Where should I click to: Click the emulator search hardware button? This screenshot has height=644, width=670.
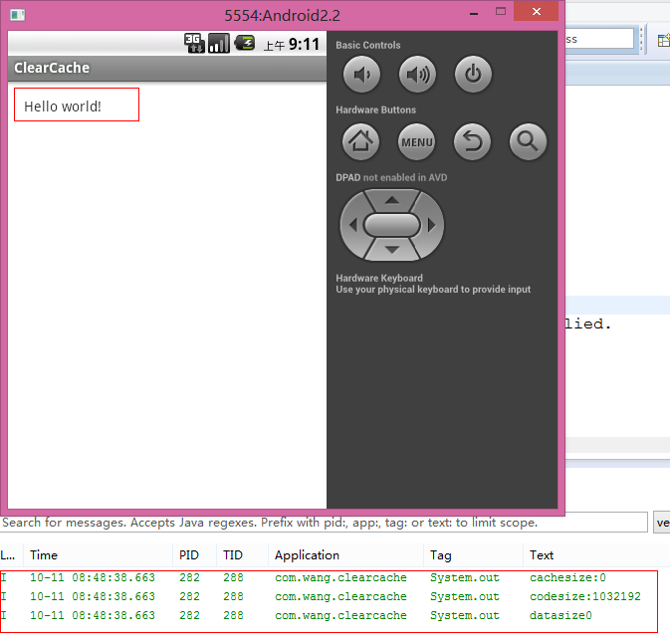point(529,141)
